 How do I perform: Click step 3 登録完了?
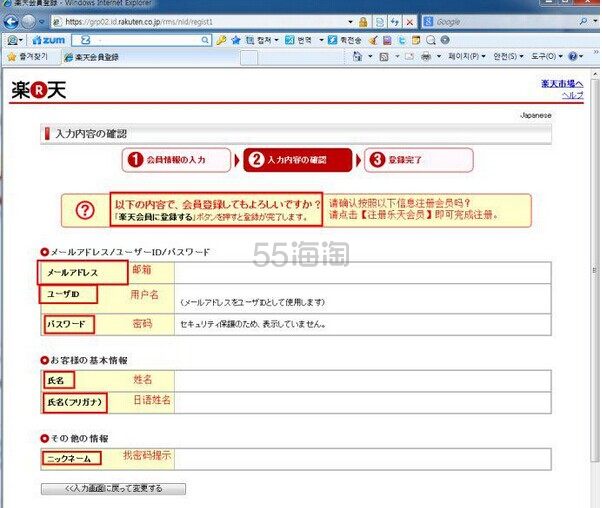(x=418, y=160)
